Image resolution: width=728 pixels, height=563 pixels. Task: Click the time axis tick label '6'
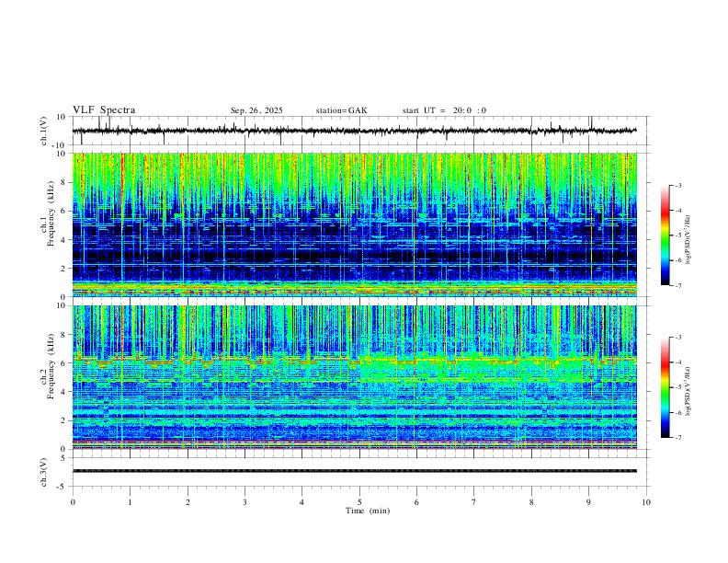416,502
